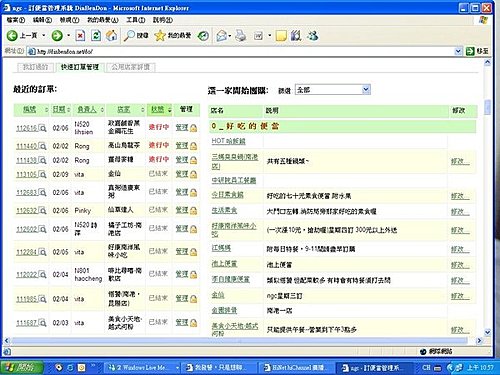The width and height of the screenshot is (500, 375).
Task: Open the 搜尋 search magnifier toolbar button
Action: click(136, 36)
